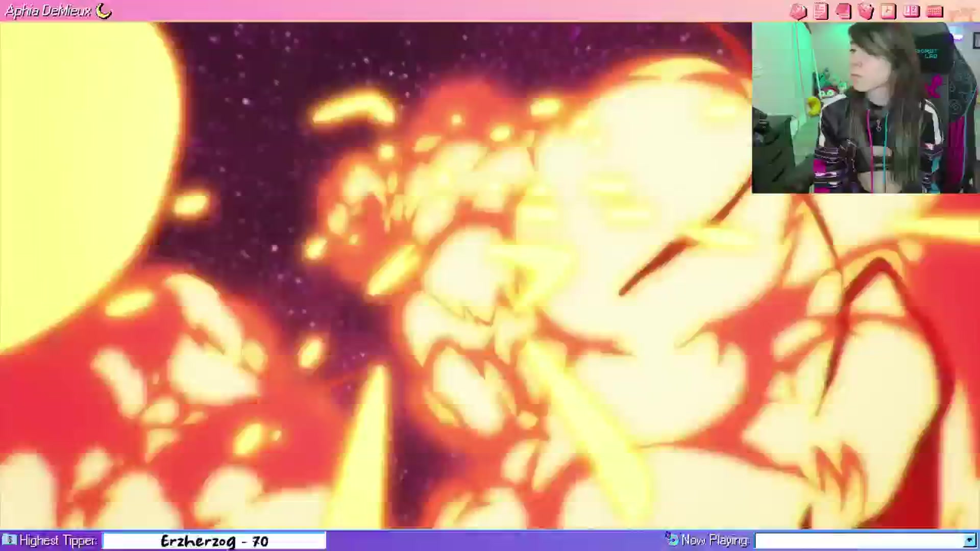Click the crescent moon icon beside Aphia DeMieux

tap(104, 11)
